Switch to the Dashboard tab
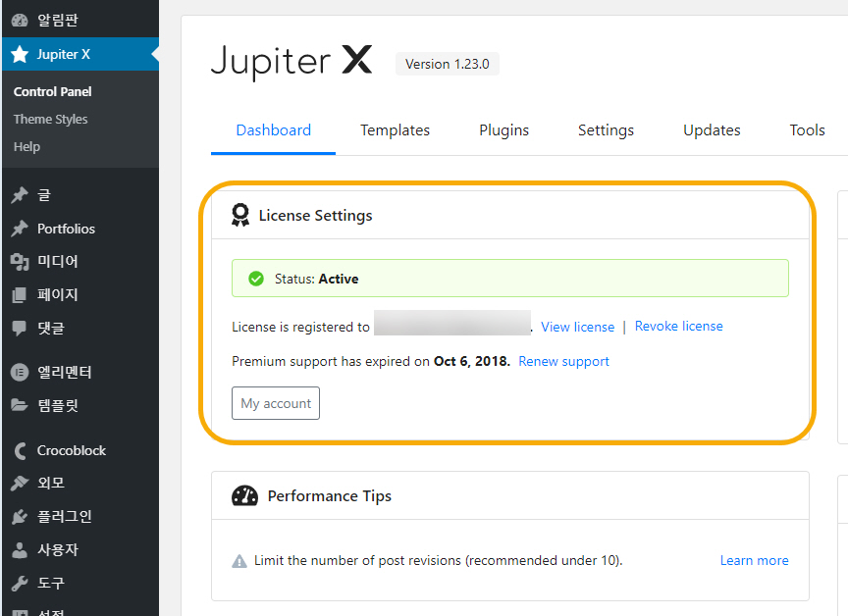The image size is (848, 616). pyautogui.click(x=273, y=130)
